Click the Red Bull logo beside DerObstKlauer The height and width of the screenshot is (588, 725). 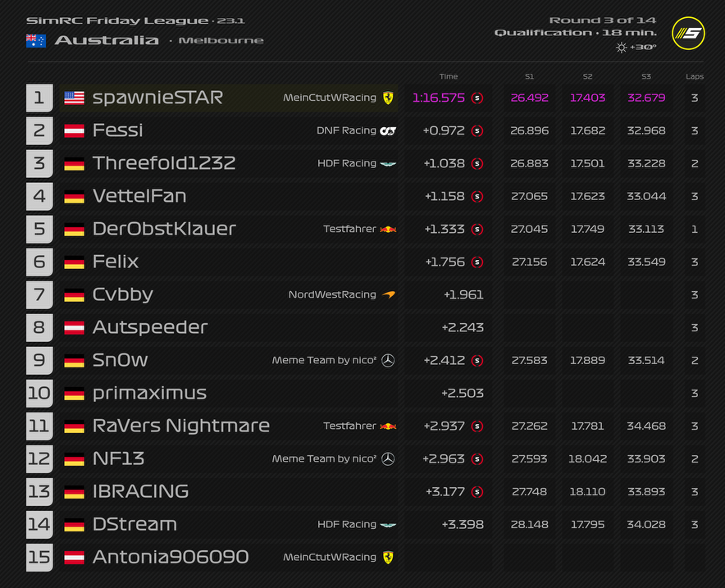click(388, 230)
